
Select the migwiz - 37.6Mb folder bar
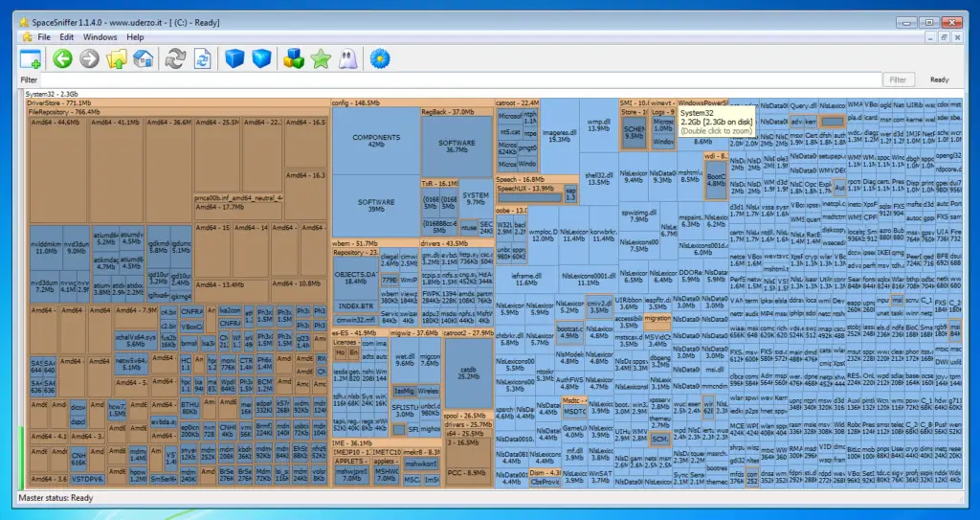click(415, 333)
